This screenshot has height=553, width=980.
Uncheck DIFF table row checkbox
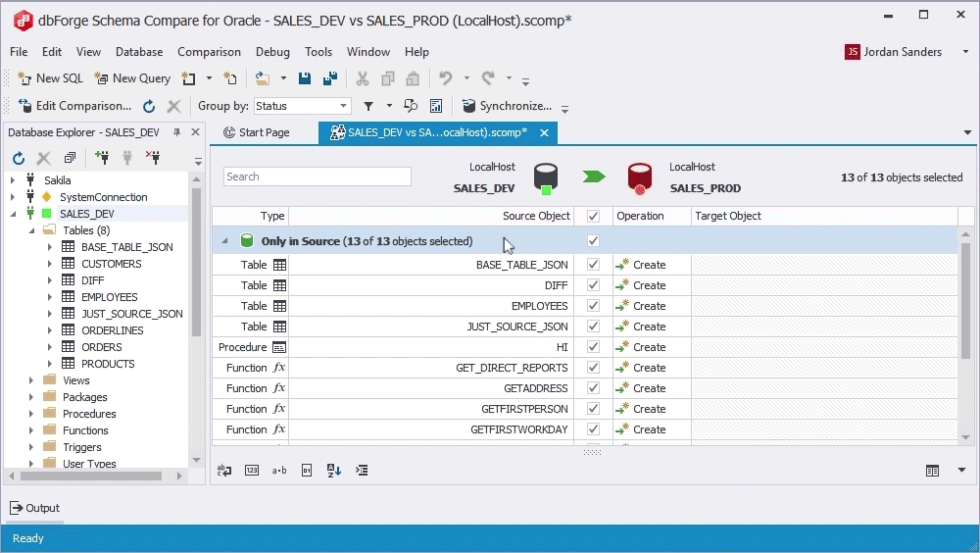[x=593, y=285]
